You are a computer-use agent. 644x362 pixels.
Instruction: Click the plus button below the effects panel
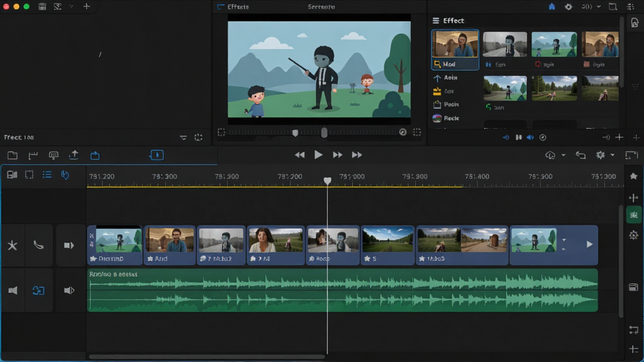[x=619, y=138]
